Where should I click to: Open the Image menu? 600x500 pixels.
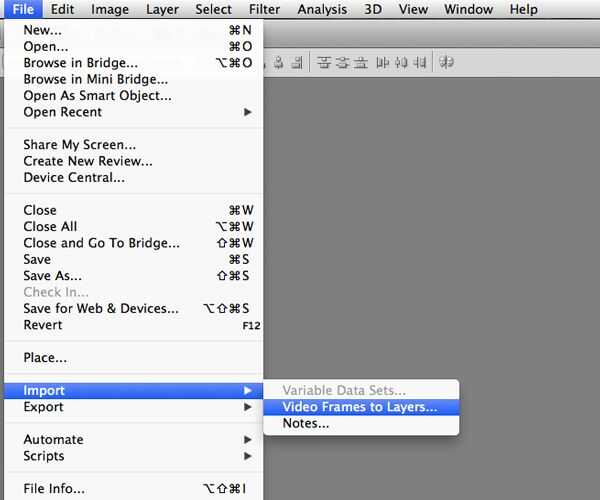tap(110, 9)
